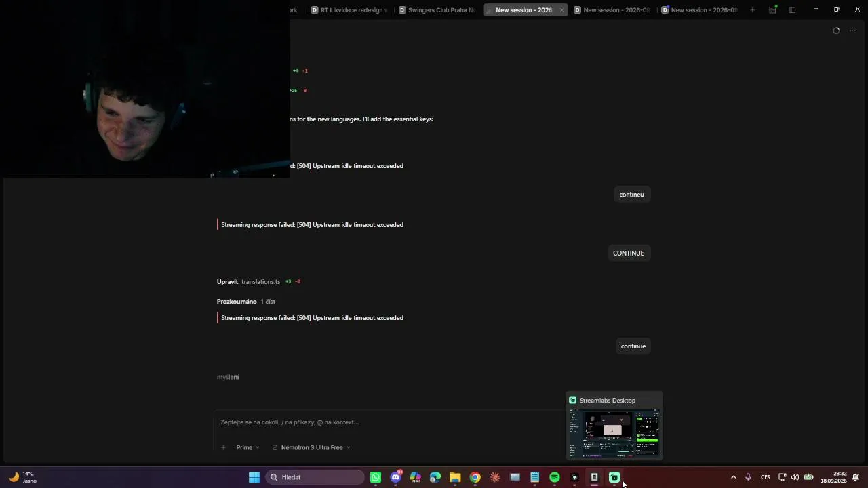Click the 'contineu' message bubble

point(631,195)
